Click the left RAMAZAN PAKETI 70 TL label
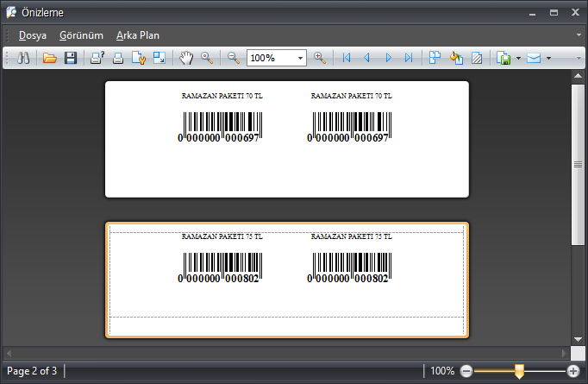 click(222, 96)
